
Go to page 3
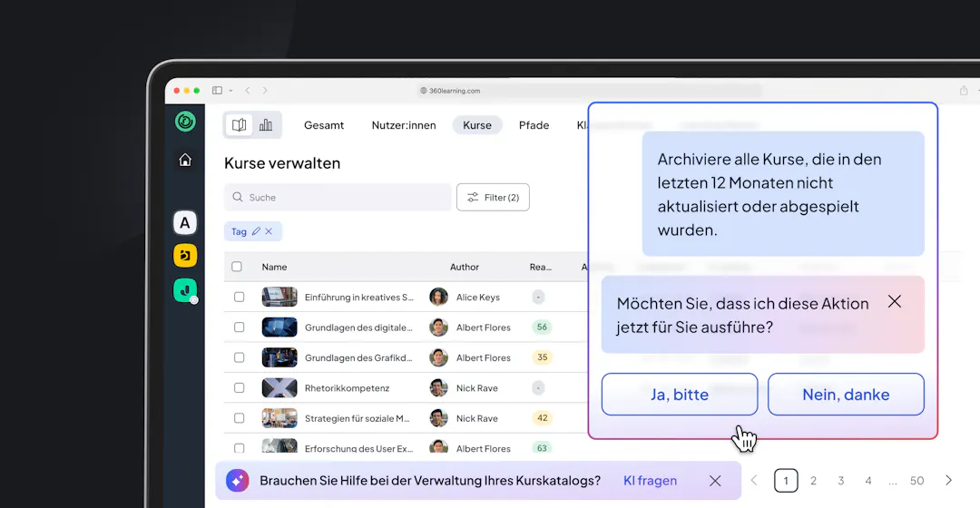point(840,481)
